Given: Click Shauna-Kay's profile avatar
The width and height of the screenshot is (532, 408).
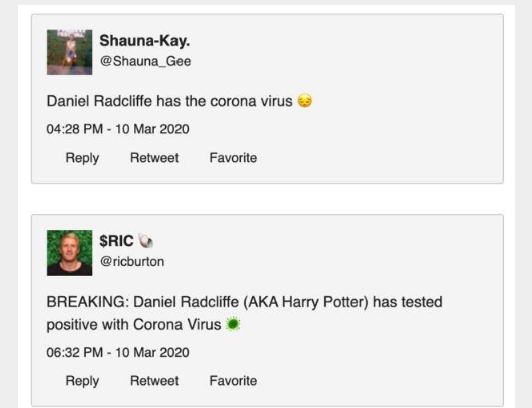Looking at the screenshot, I should coord(70,52).
